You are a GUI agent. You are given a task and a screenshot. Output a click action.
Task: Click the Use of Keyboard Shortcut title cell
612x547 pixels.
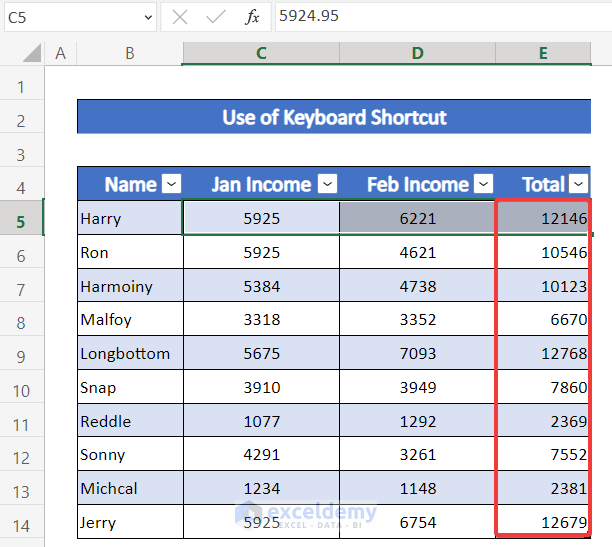tap(334, 117)
